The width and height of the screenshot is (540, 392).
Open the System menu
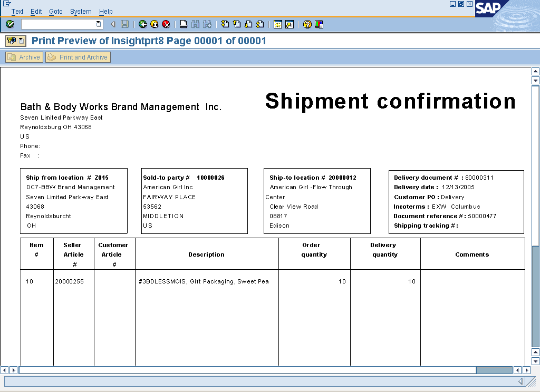pos(81,12)
